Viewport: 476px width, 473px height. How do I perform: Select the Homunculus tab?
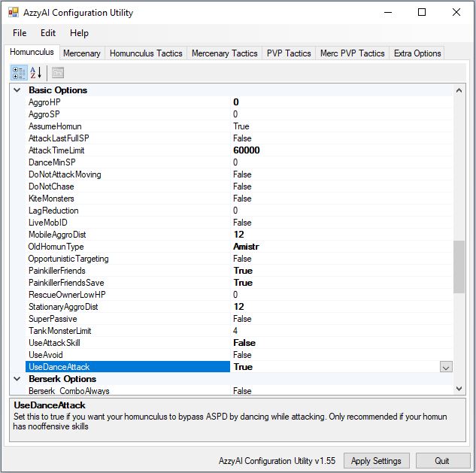pyautogui.click(x=32, y=52)
